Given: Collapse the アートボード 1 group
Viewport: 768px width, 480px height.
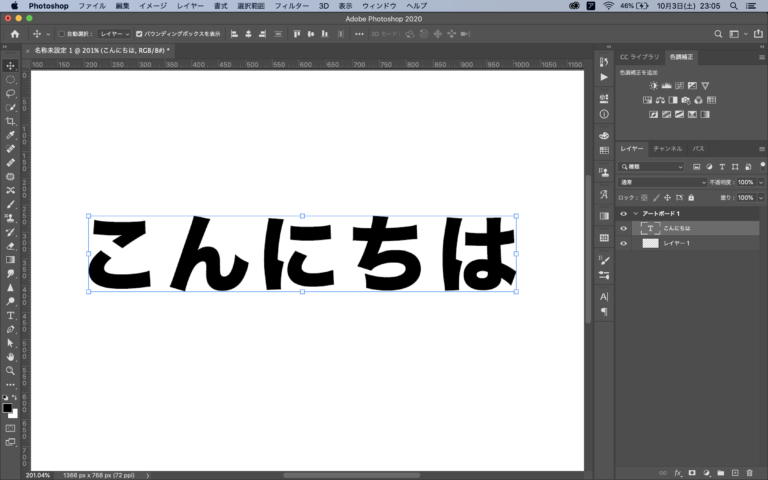Looking at the screenshot, I should coord(635,214).
